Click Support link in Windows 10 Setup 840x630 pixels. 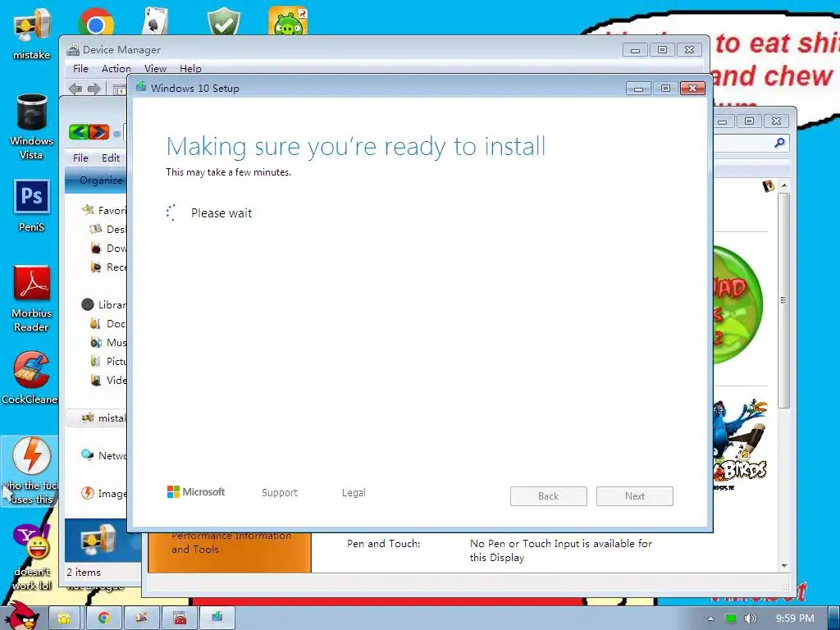280,493
